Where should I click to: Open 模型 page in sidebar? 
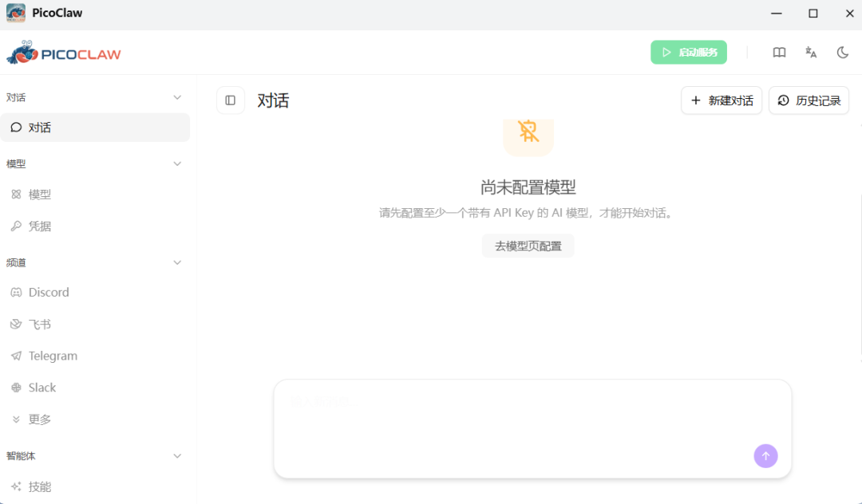(95, 195)
